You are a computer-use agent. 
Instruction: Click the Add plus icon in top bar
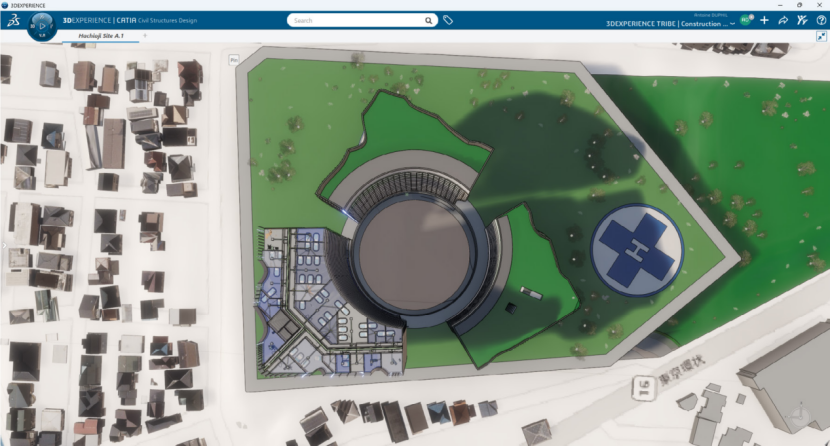(764, 20)
